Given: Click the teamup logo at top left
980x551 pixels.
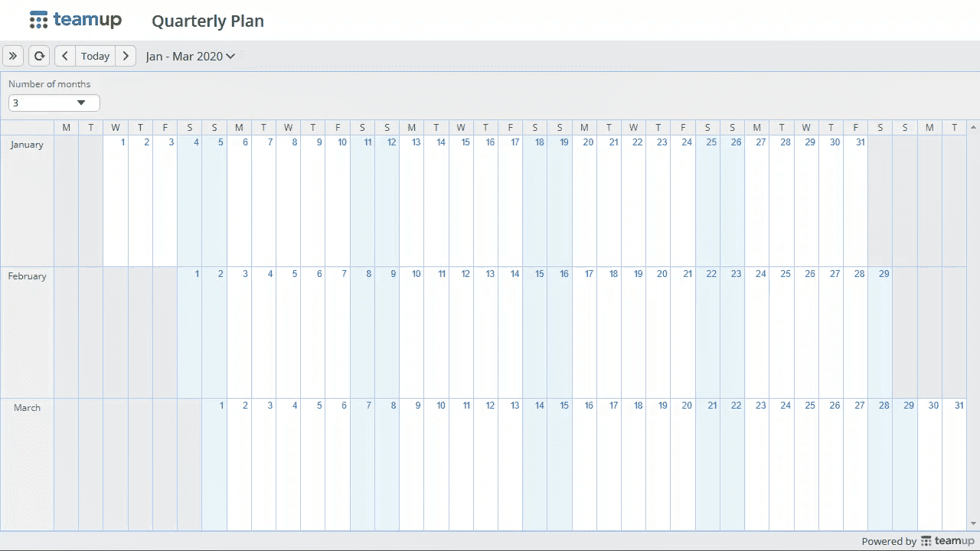Looking at the screenshot, I should click(75, 21).
